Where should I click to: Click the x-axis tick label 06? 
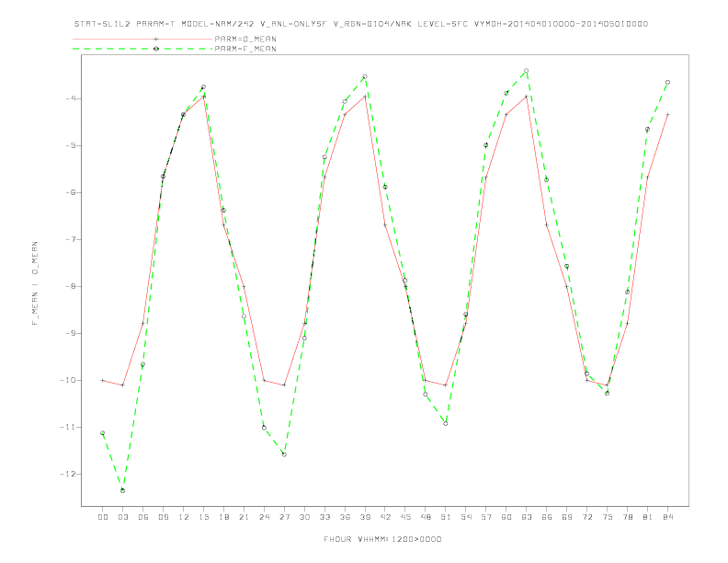(x=143, y=517)
